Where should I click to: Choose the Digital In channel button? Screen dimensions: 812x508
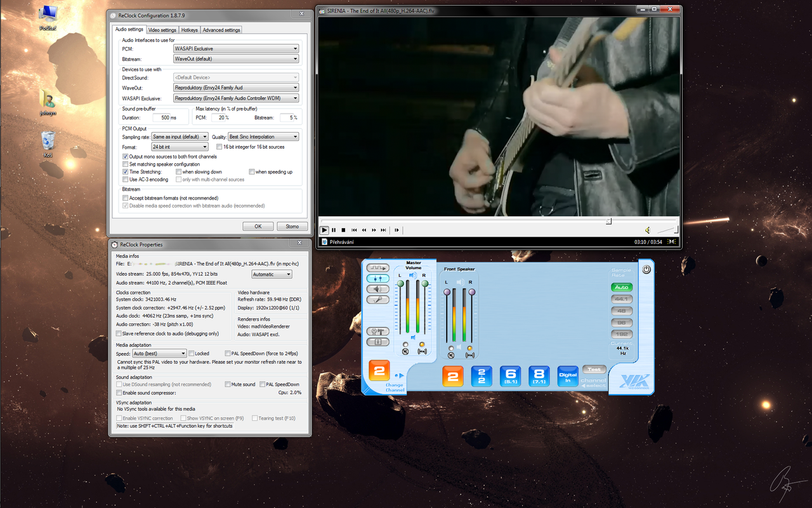(568, 376)
